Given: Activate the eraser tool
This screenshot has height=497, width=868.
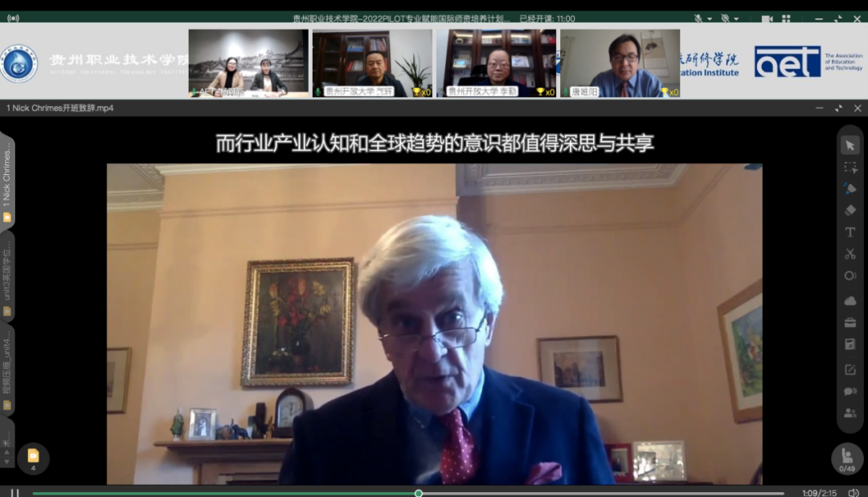Looking at the screenshot, I should (x=850, y=210).
